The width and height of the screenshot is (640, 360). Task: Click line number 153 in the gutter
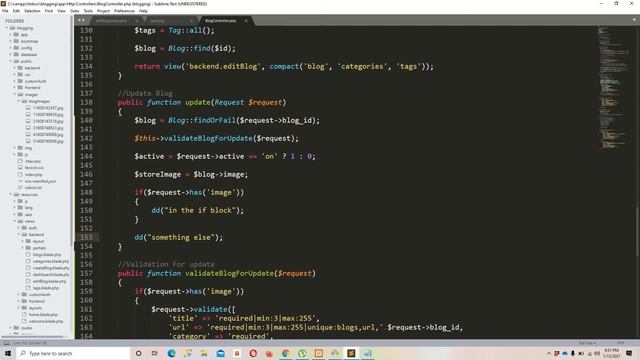(x=86, y=237)
